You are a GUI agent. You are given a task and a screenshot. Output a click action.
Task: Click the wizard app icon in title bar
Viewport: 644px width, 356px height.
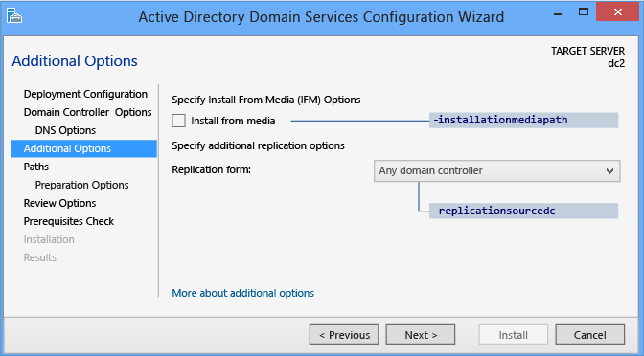[14, 16]
